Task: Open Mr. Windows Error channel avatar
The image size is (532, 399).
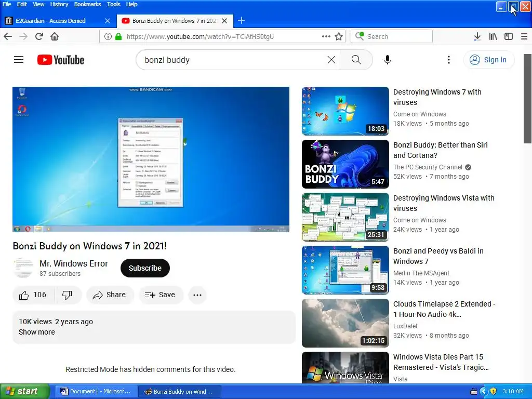Action: coord(23,268)
